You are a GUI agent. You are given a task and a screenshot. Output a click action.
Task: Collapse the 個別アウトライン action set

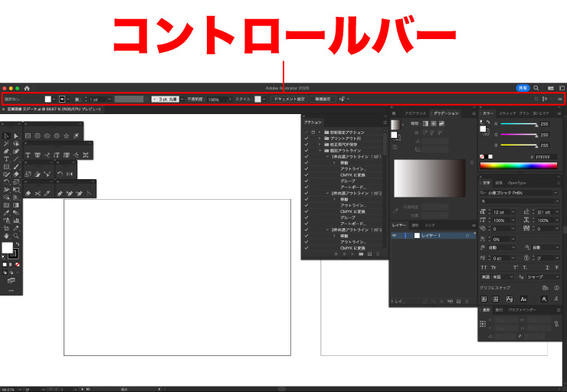(x=320, y=151)
